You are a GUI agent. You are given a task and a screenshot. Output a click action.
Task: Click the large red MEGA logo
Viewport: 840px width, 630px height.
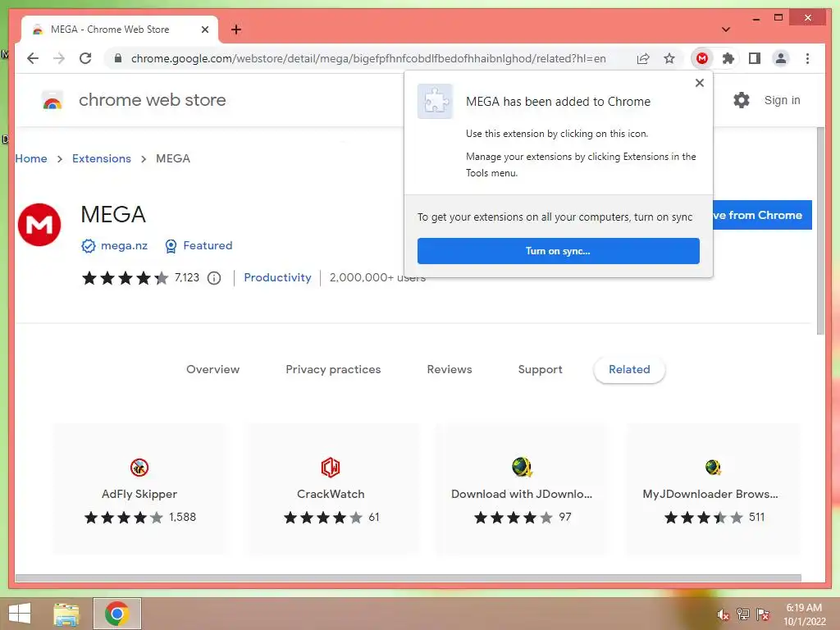[x=39, y=225]
